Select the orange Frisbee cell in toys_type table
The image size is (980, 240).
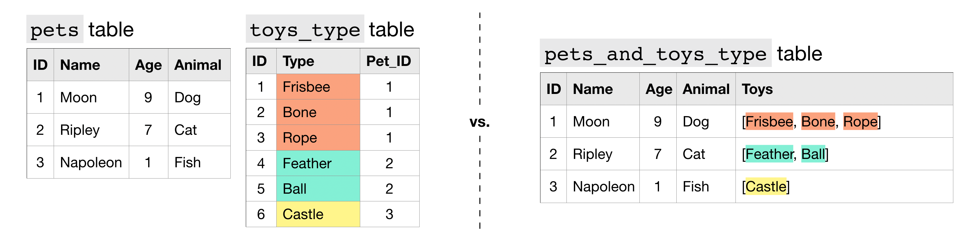[318, 87]
